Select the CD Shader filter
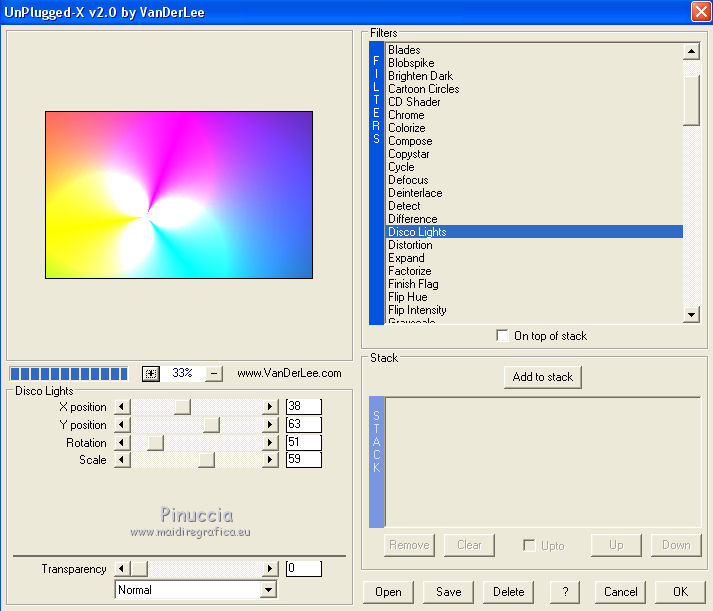 click(534, 102)
